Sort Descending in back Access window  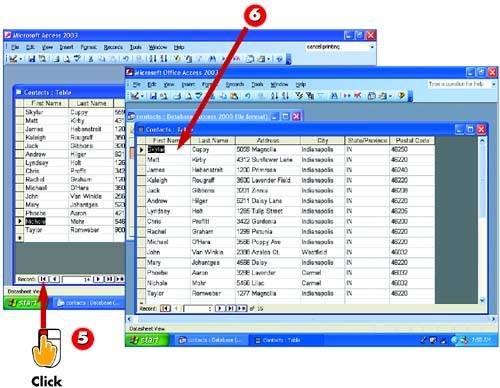click(x=164, y=59)
